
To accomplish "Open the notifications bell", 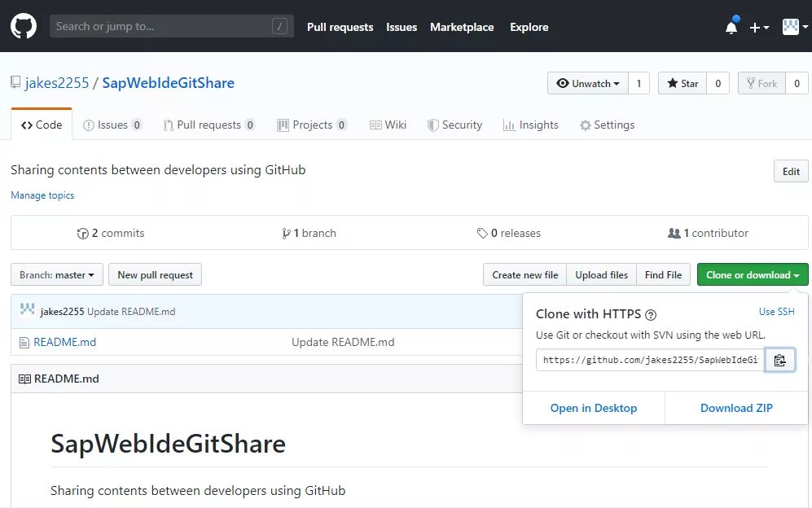I will coord(731,28).
